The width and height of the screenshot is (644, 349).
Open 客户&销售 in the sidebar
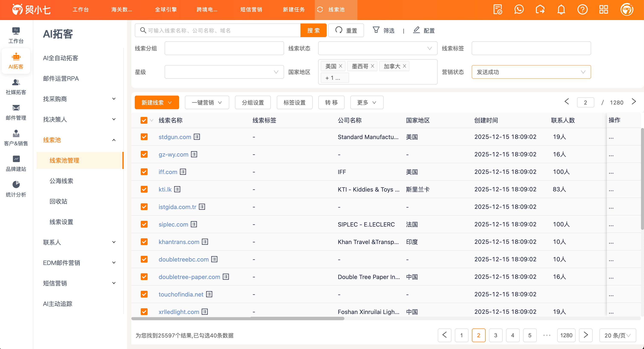[x=16, y=138]
